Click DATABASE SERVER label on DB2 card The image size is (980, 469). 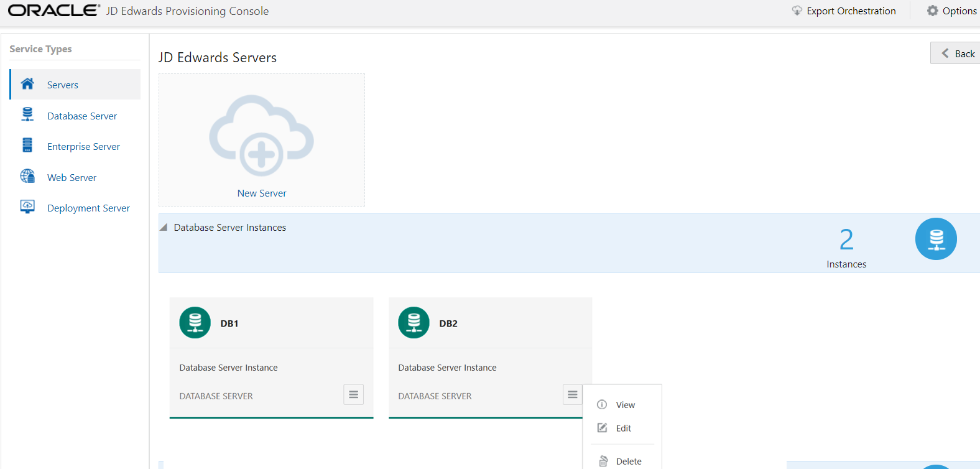[x=435, y=396]
